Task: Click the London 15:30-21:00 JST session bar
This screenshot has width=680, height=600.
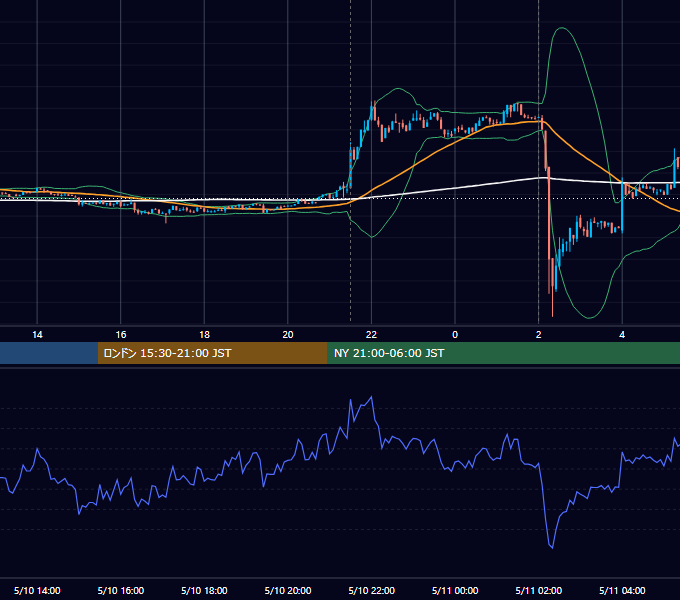Action: click(212, 353)
